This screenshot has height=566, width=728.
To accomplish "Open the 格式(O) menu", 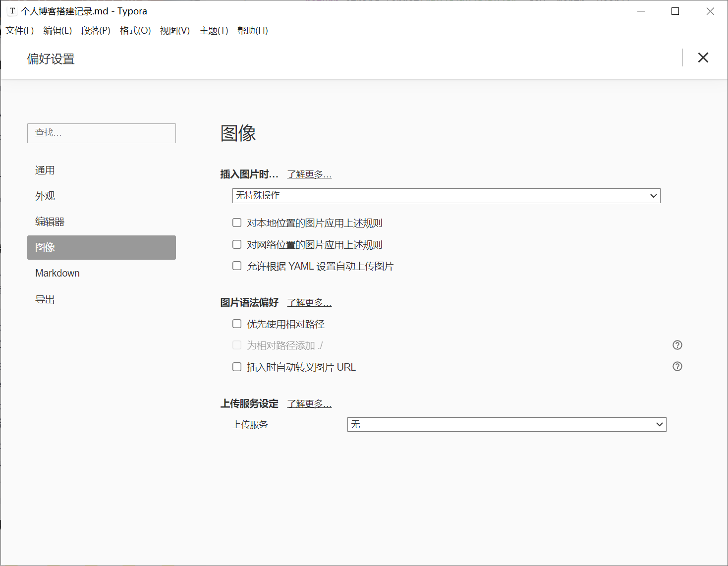I will point(135,31).
